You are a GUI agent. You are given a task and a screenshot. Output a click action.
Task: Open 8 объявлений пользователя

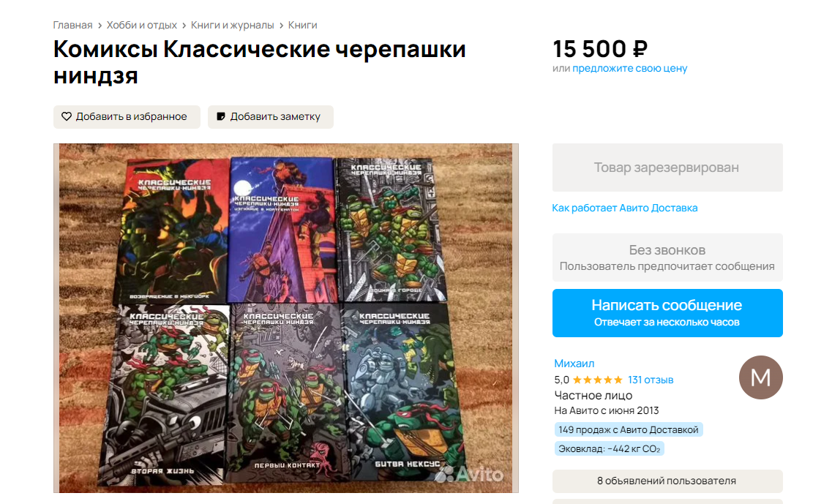[x=667, y=481]
